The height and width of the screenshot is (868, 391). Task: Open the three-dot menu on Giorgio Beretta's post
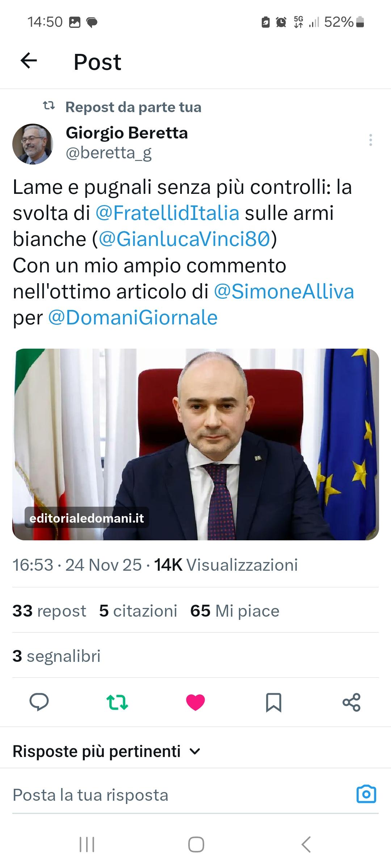(370, 140)
